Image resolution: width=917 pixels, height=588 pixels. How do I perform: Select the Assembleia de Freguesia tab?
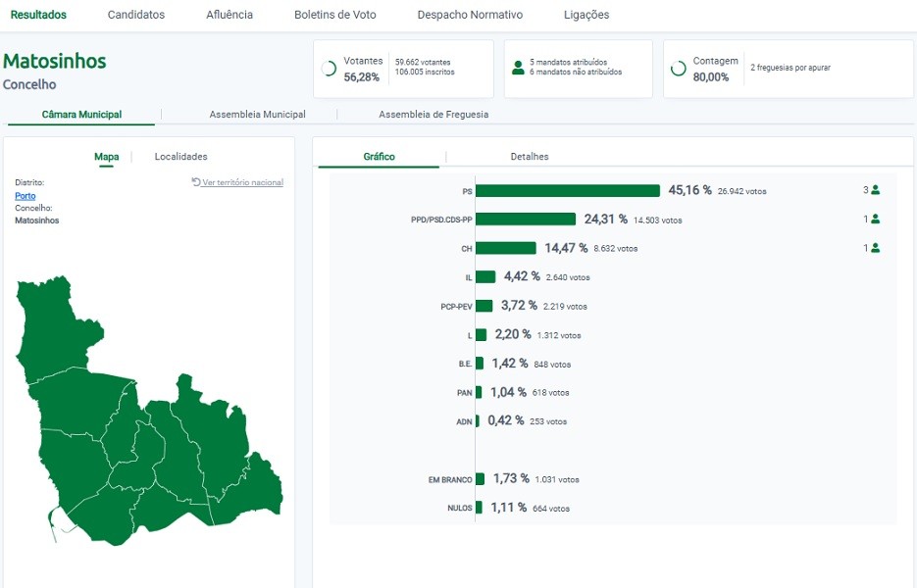433,115
